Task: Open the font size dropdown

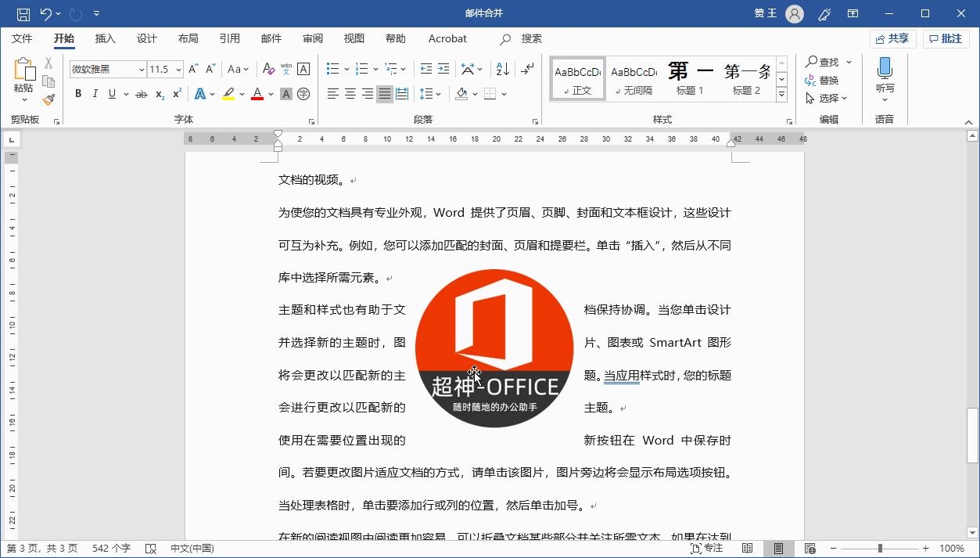Action: 178,69
